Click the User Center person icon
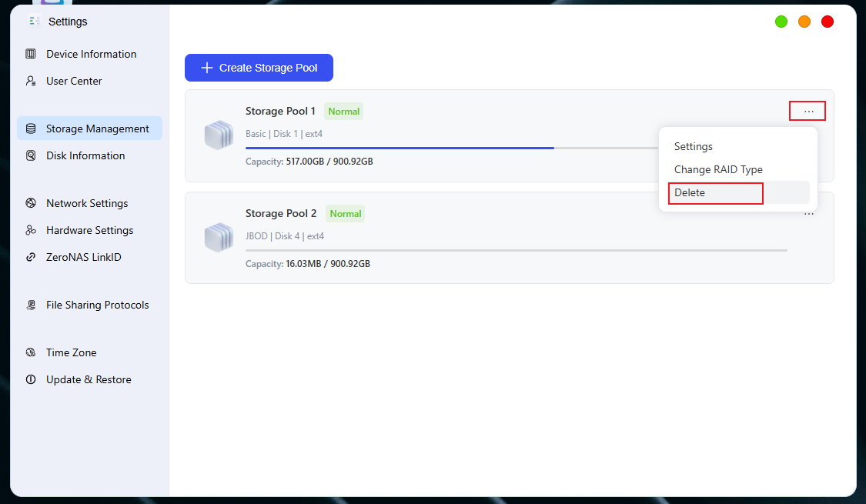This screenshot has height=504, width=866. pos(31,81)
